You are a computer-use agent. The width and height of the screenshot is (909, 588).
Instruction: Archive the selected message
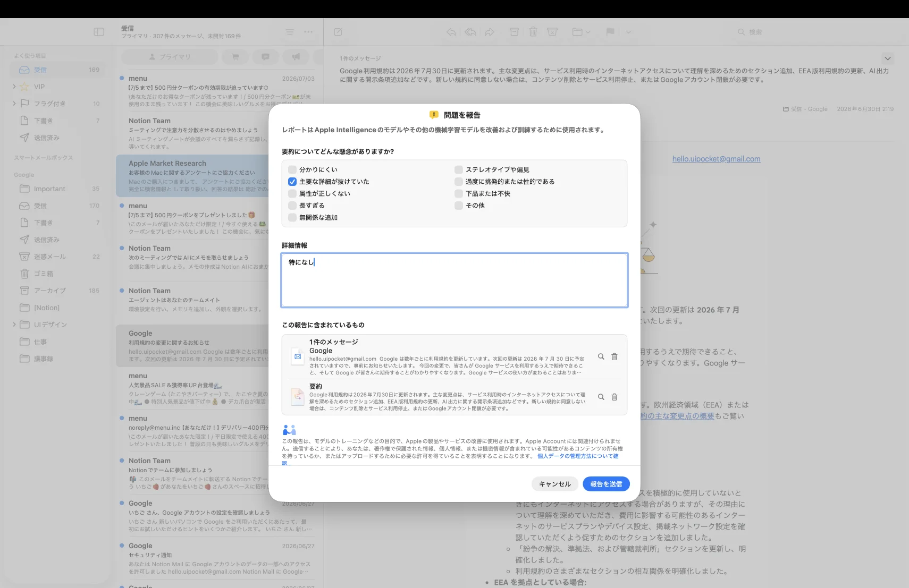pos(514,32)
